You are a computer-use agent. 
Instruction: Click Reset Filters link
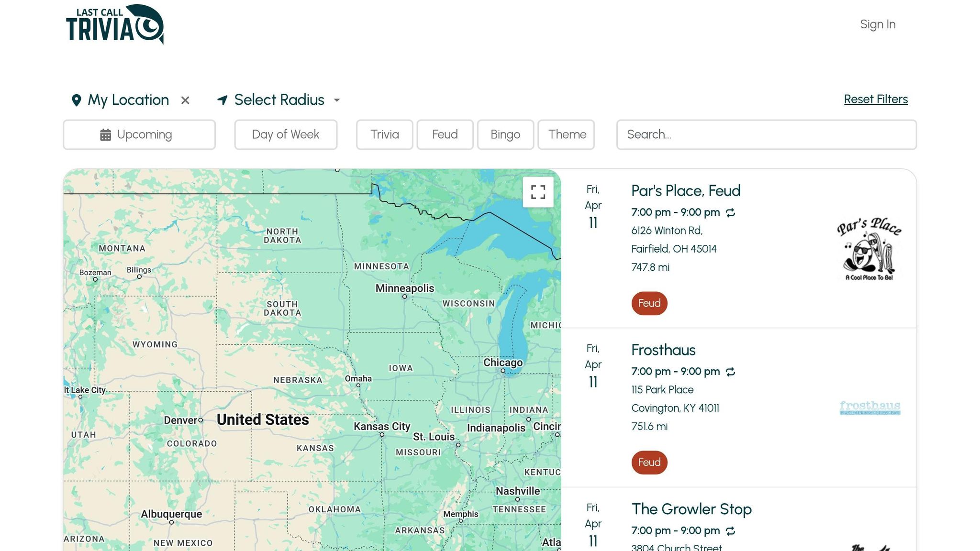(x=876, y=99)
